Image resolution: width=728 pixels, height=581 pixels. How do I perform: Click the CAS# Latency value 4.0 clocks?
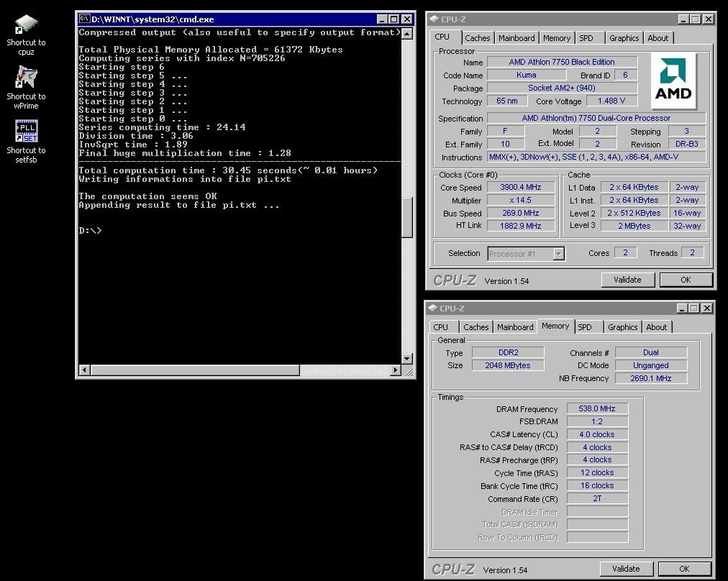click(x=597, y=435)
